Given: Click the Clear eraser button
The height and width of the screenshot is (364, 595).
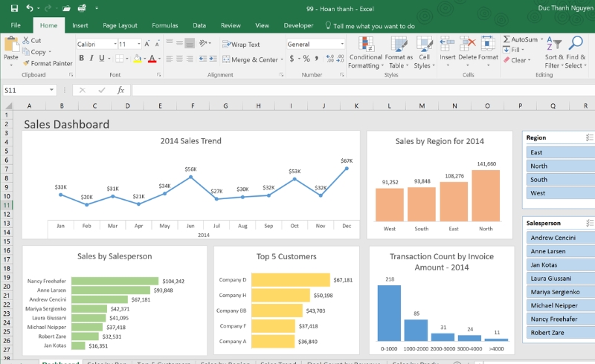Looking at the screenshot, I should pos(515,60).
